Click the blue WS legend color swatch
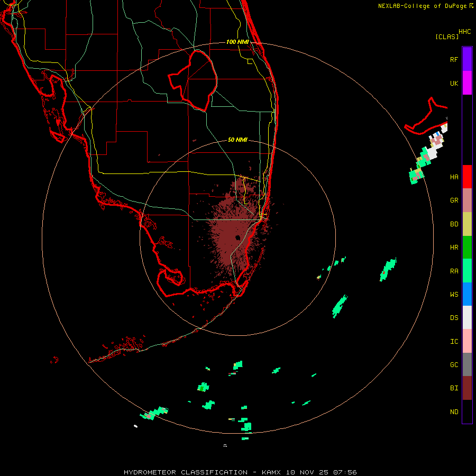The image size is (476, 476). tap(467, 294)
